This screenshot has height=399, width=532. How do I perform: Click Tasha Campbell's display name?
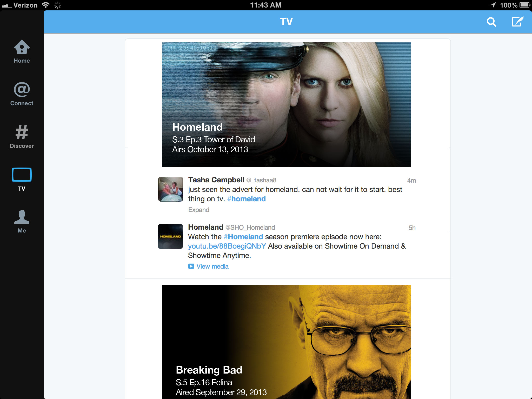click(216, 180)
